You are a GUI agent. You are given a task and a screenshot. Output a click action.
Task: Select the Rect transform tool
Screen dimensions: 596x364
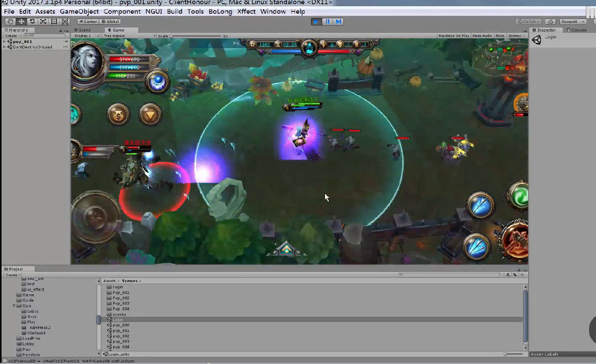54,22
